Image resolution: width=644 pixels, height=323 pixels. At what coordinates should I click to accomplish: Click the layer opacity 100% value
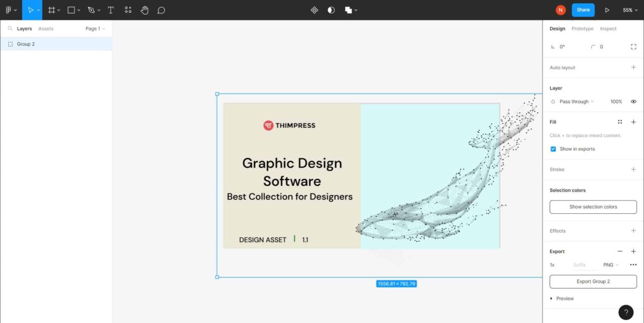616,101
